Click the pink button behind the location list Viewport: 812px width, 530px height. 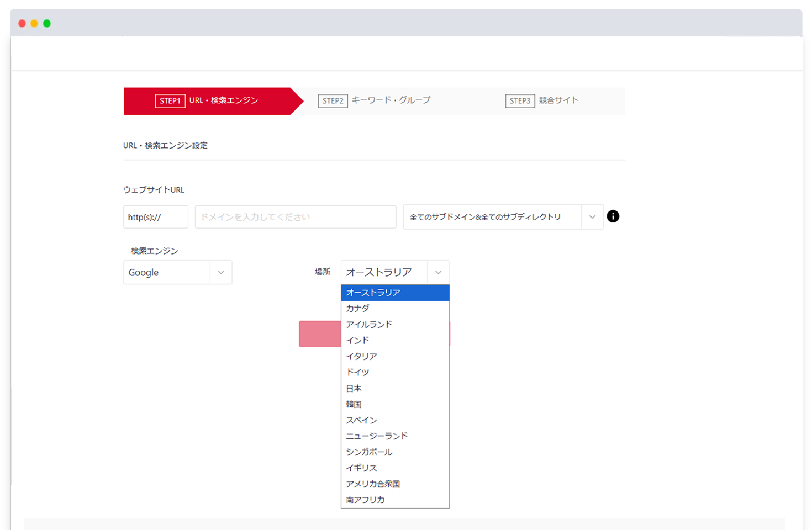(320, 334)
